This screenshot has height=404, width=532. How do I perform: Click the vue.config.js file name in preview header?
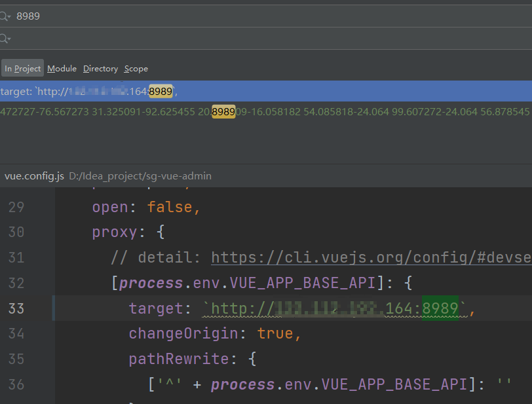(x=34, y=175)
